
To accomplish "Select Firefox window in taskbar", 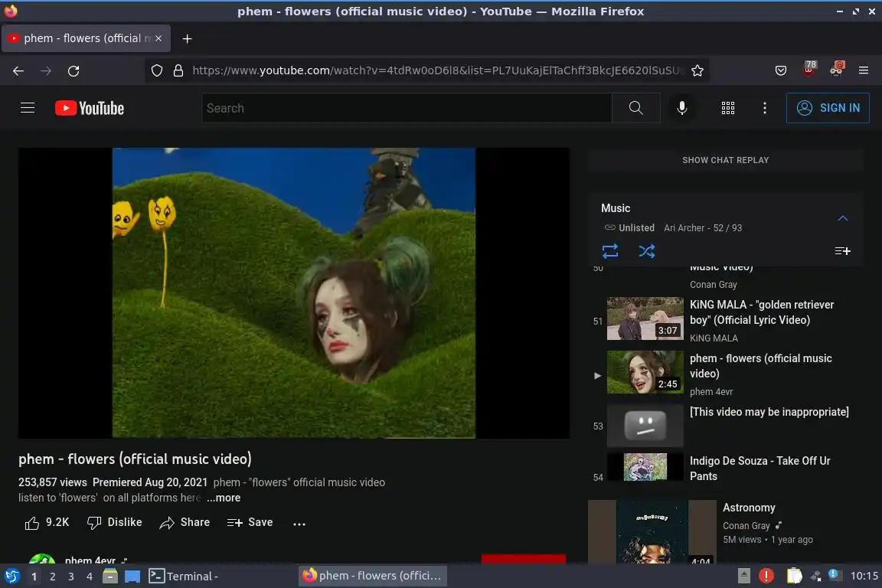I will (x=372, y=576).
